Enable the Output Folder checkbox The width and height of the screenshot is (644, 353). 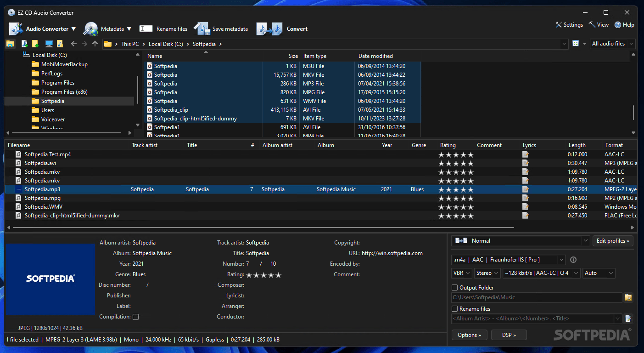[455, 288]
